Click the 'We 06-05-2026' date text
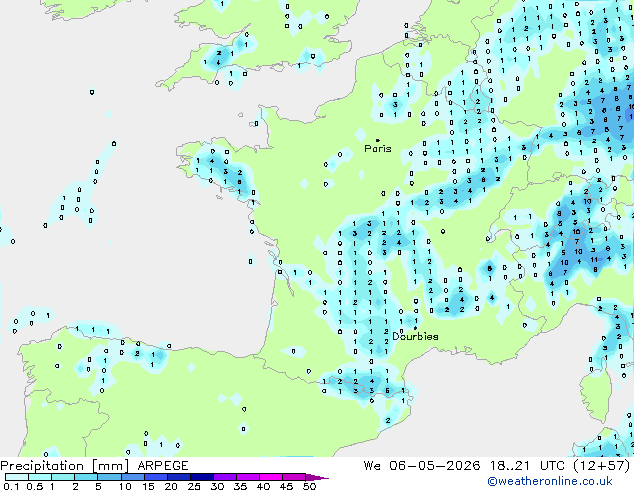Image resolution: width=634 pixels, height=490 pixels. point(422,466)
